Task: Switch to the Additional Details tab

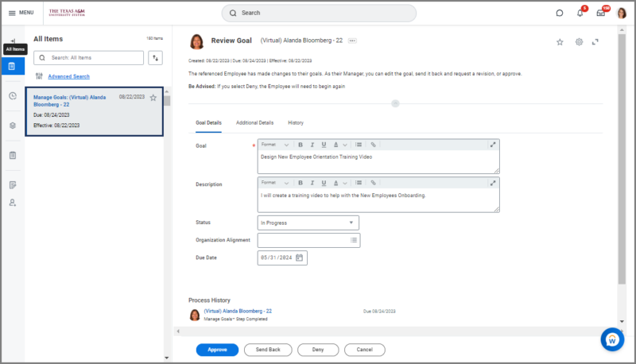Action: pos(254,123)
